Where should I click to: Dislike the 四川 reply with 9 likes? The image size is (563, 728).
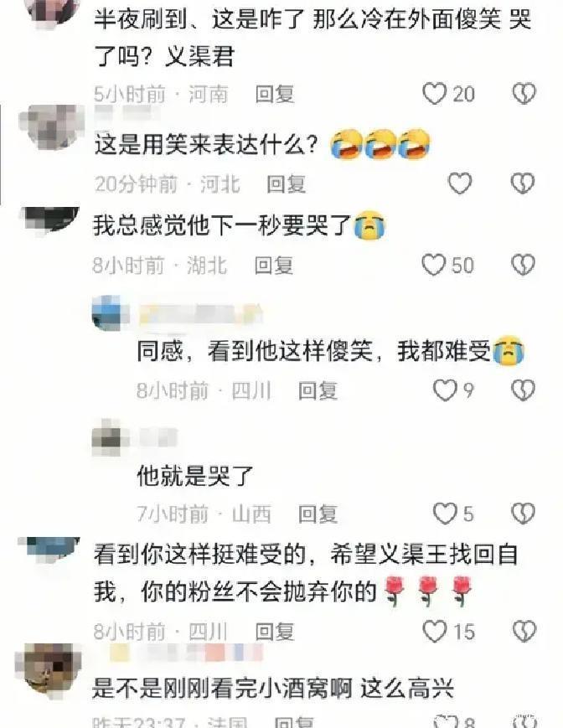524,390
